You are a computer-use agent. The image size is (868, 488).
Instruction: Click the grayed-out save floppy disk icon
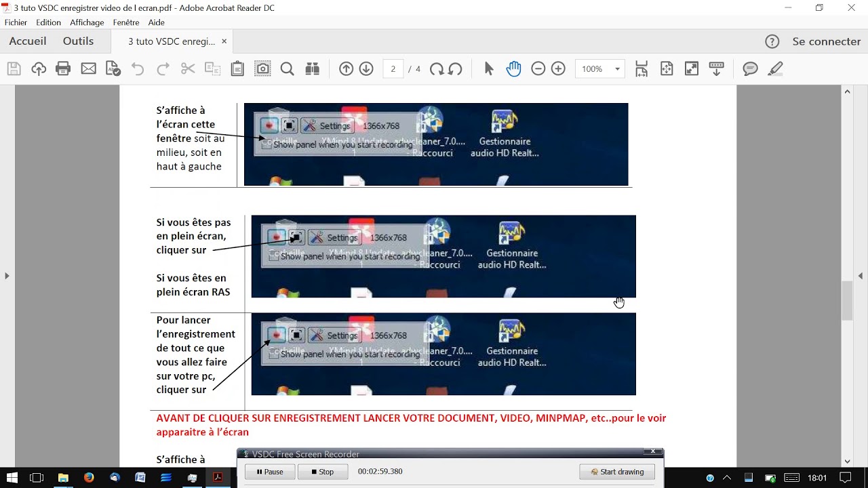(14, 68)
